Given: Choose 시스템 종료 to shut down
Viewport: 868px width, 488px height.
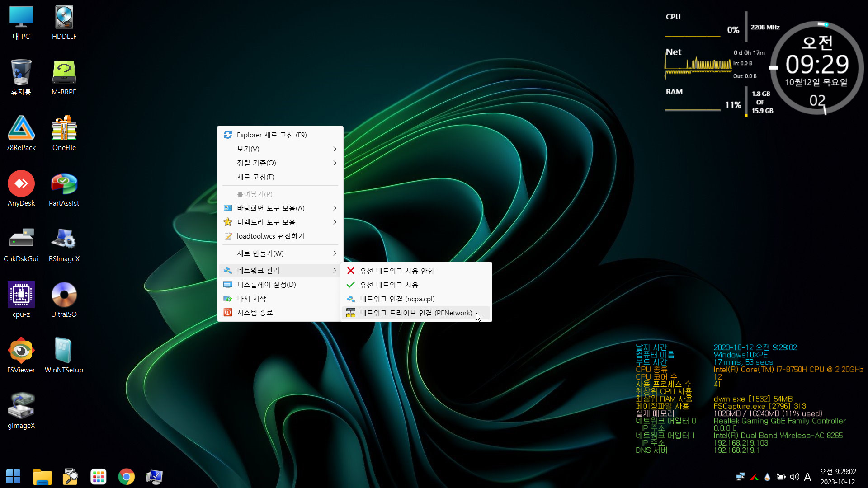Looking at the screenshot, I should 280,313.
